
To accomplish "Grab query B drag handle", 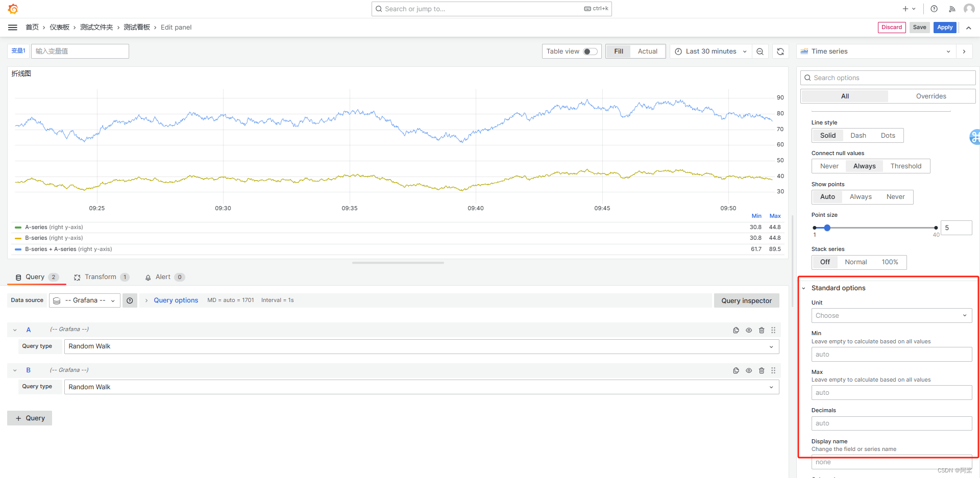I will click(773, 370).
